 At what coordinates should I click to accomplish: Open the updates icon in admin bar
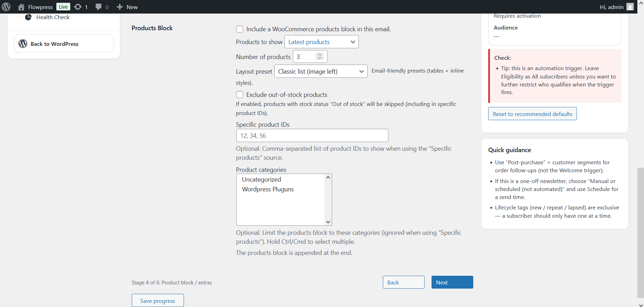click(78, 7)
